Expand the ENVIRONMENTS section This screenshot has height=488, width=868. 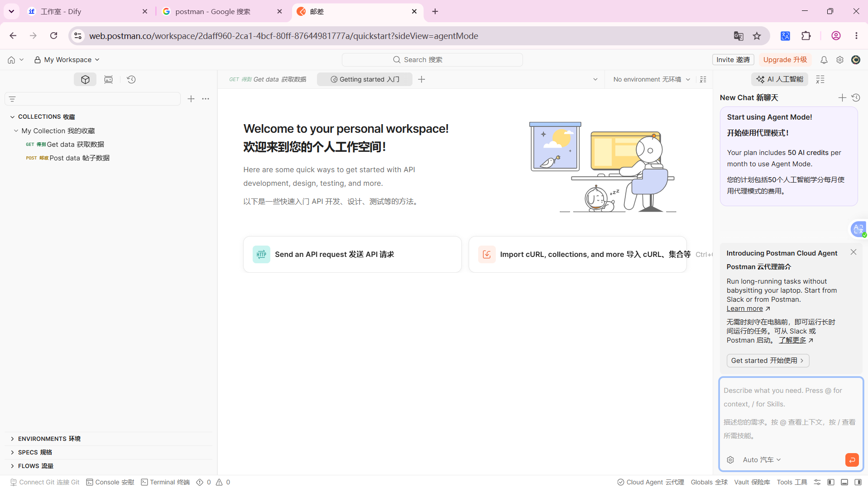tap(12, 439)
